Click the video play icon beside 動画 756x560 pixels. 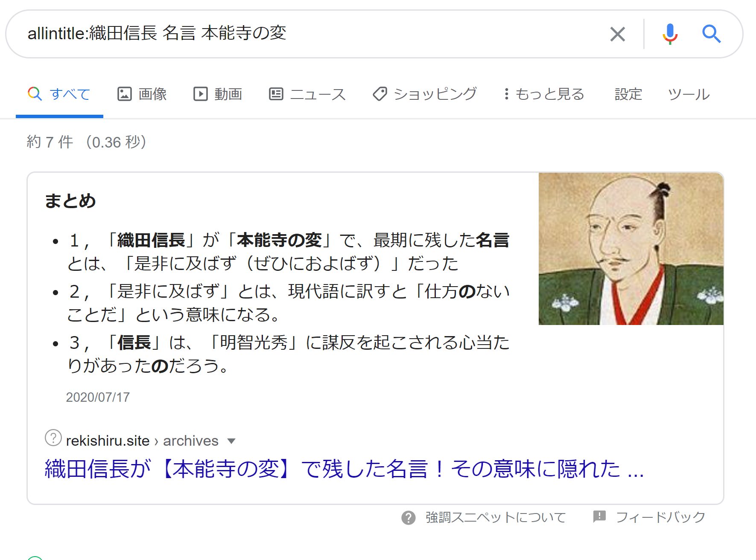tap(200, 94)
